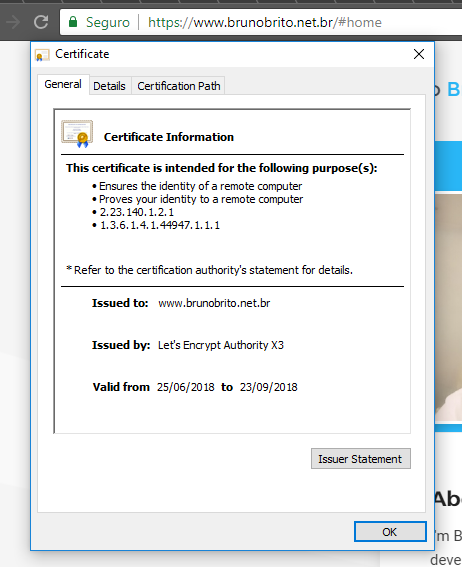Click the valid-from date 25/06/2018
The width and height of the screenshot is (462, 567).
[x=185, y=387]
